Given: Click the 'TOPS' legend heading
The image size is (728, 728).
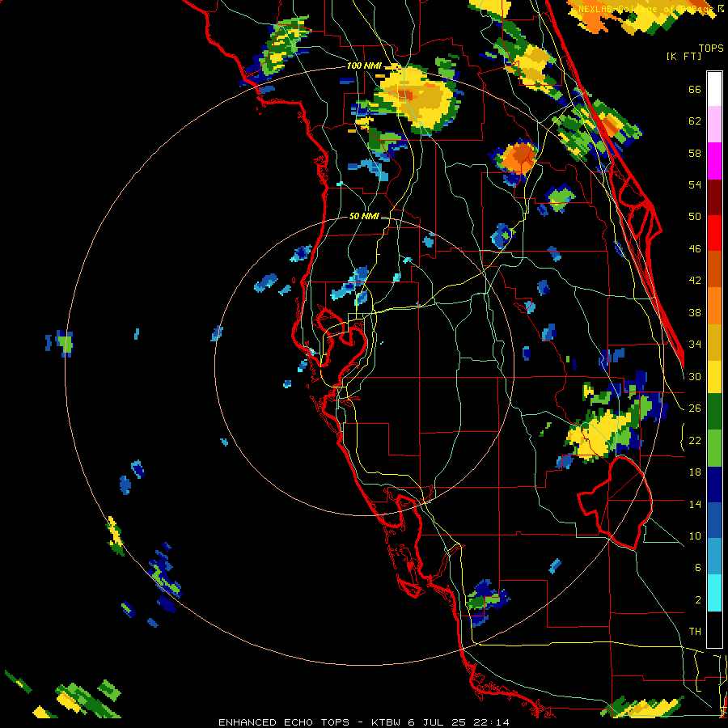Looking at the screenshot, I should [x=711, y=49].
